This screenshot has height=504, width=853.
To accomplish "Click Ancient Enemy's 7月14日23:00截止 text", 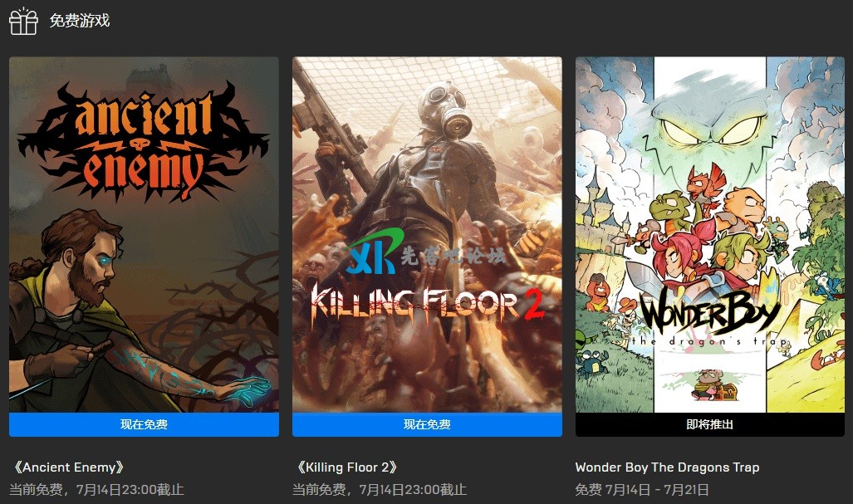I will 130,490.
